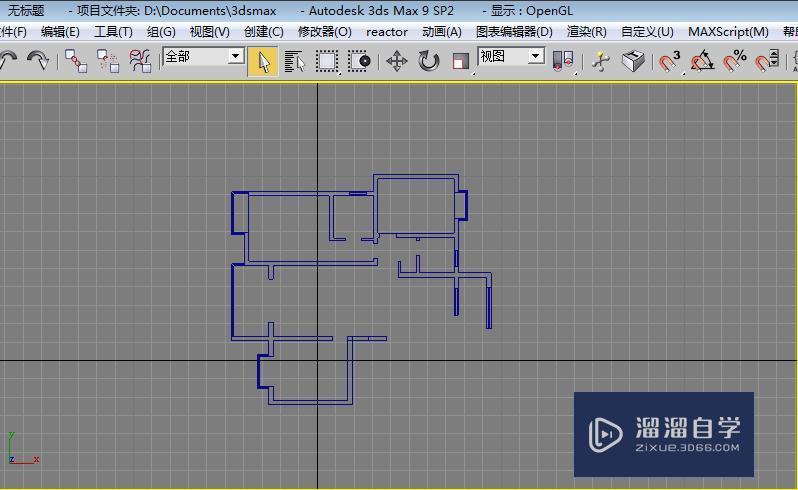
Task: Select the Select and Link tool
Action: 76,61
